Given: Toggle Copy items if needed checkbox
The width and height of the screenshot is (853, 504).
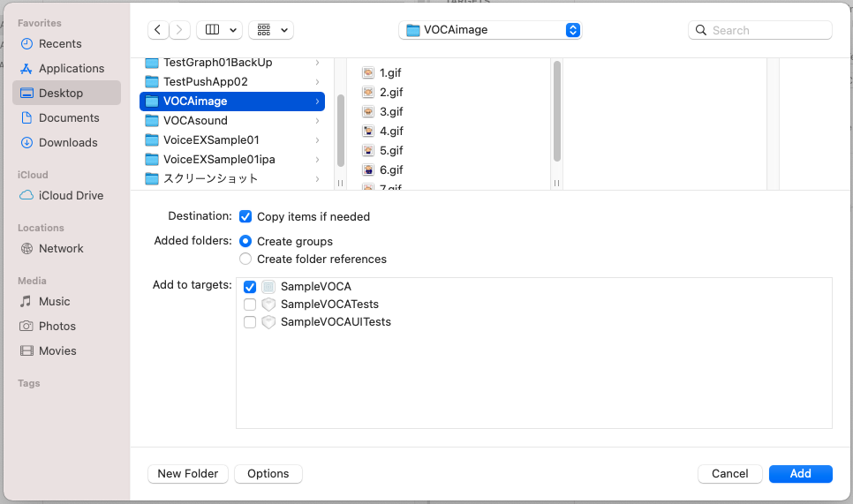Looking at the screenshot, I should tap(246, 216).
